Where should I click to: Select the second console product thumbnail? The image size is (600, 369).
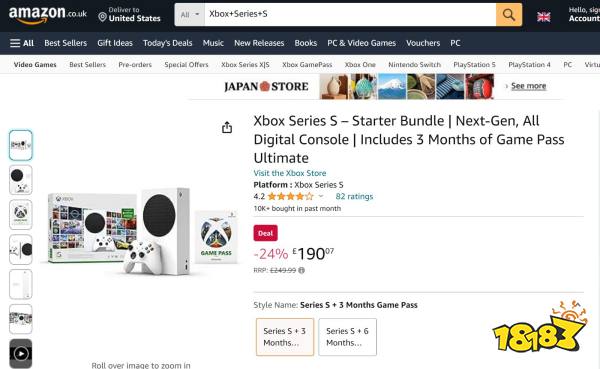click(21, 180)
